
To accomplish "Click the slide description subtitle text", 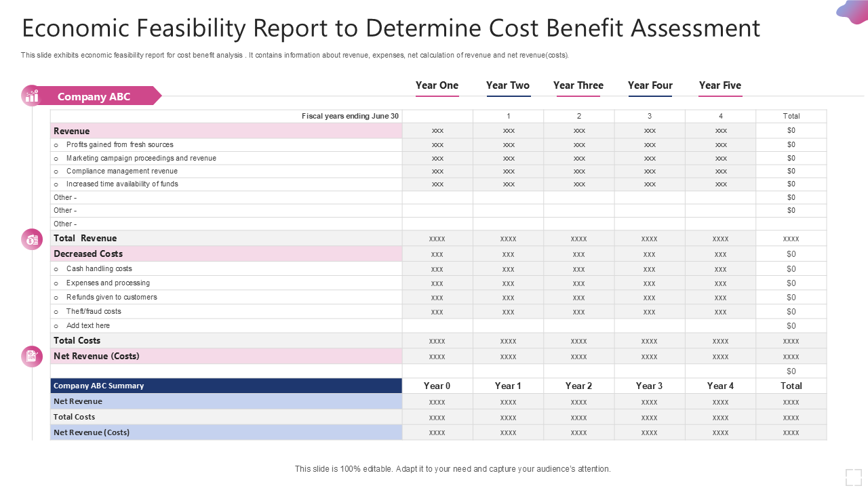I will pos(295,56).
